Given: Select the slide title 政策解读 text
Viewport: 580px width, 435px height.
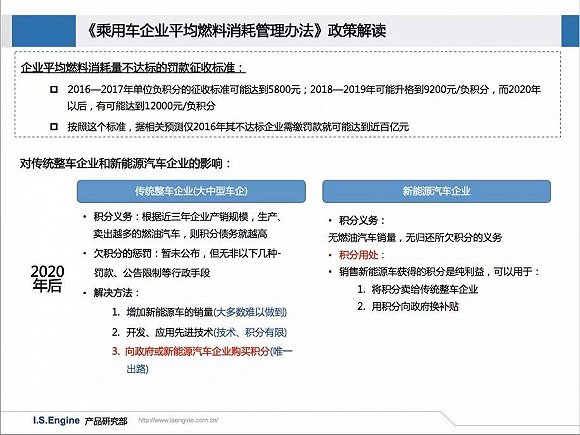Looking at the screenshot, I should click(357, 31).
